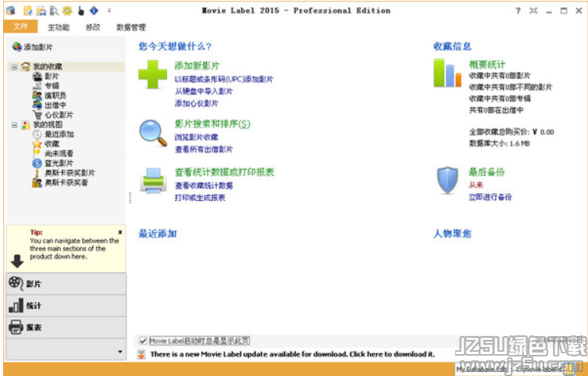Select 专辑 tree item
The width and height of the screenshot is (588, 376).
[46, 86]
